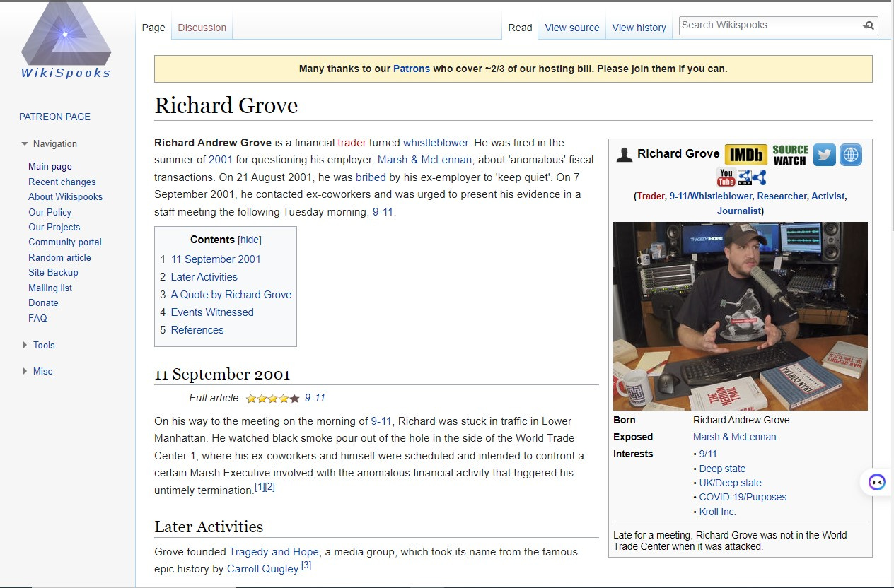The image size is (894, 588).
Task: Click the blue semantic browse icon
Action: pos(760,177)
